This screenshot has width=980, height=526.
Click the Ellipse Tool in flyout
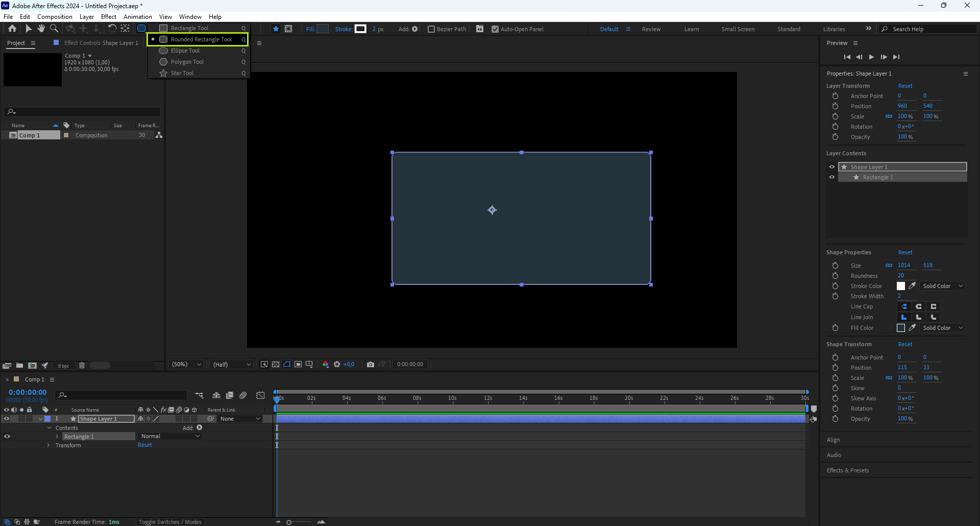click(185, 51)
